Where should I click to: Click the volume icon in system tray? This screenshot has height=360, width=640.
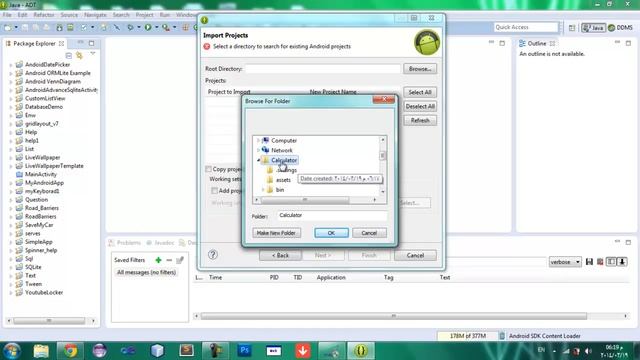pos(588,351)
